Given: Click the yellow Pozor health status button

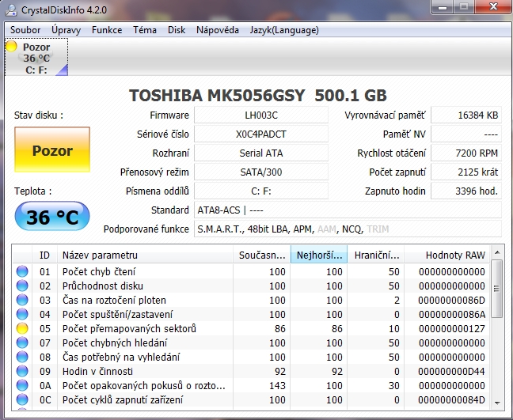Looking at the screenshot, I should pos(52,149).
